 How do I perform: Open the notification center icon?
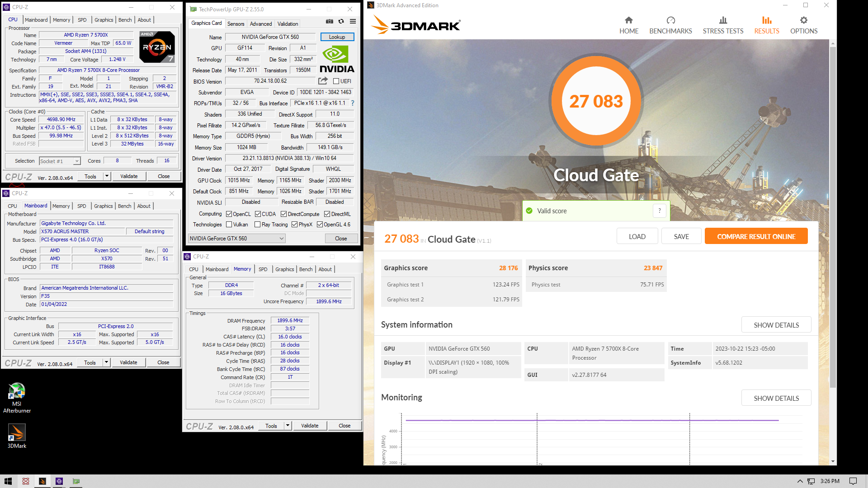[853, 481]
